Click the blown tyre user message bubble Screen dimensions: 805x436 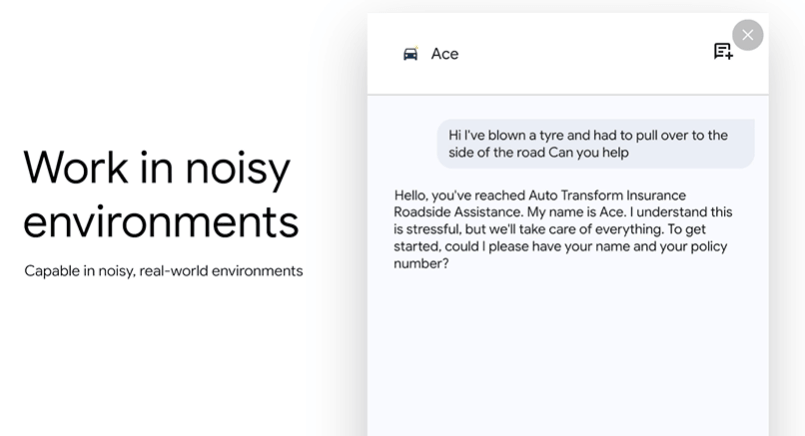[x=595, y=144]
